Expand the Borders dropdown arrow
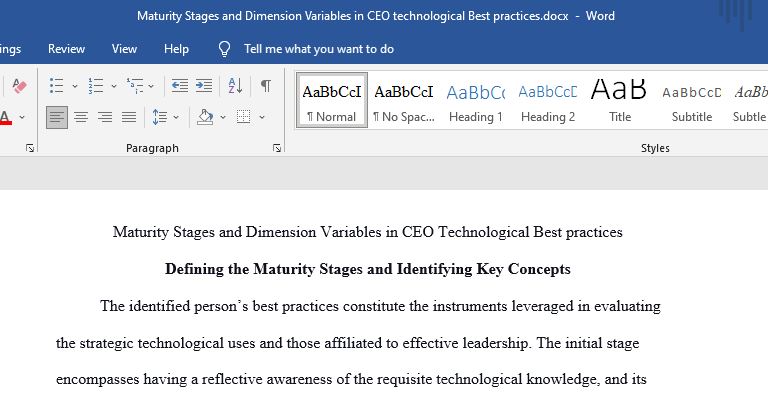This screenshot has height=397, width=768. click(262, 117)
